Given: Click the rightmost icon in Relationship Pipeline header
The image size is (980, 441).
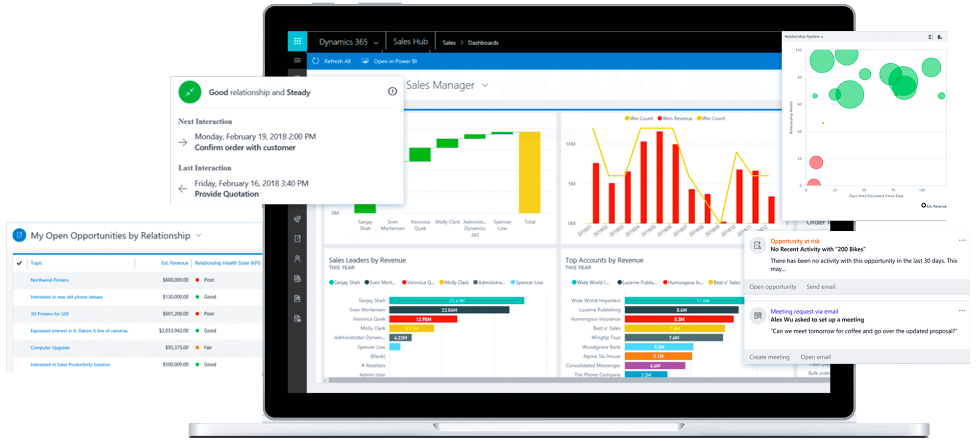Looking at the screenshot, I should [x=939, y=37].
